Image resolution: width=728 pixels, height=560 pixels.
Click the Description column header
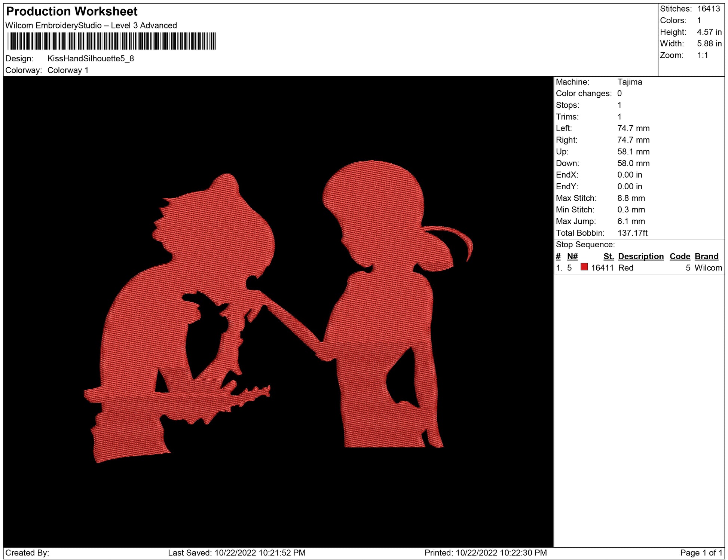(x=640, y=256)
